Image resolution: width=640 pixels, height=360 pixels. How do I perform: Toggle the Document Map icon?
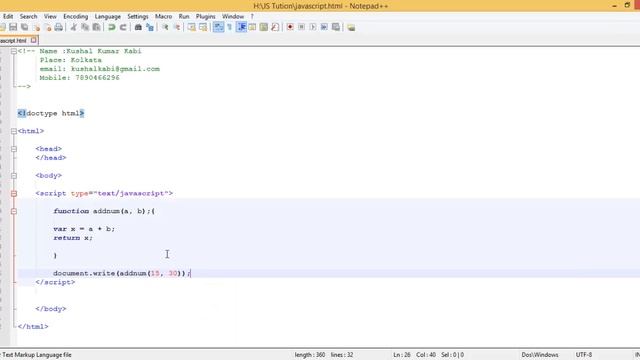[x=264, y=27]
